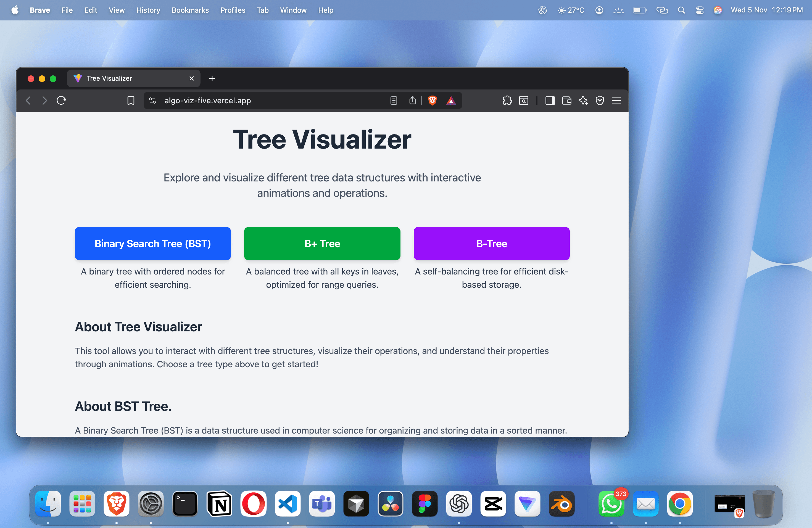Image resolution: width=812 pixels, height=528 pixels.
Task: Click the bookmark page icon
Action: [131, 100]
